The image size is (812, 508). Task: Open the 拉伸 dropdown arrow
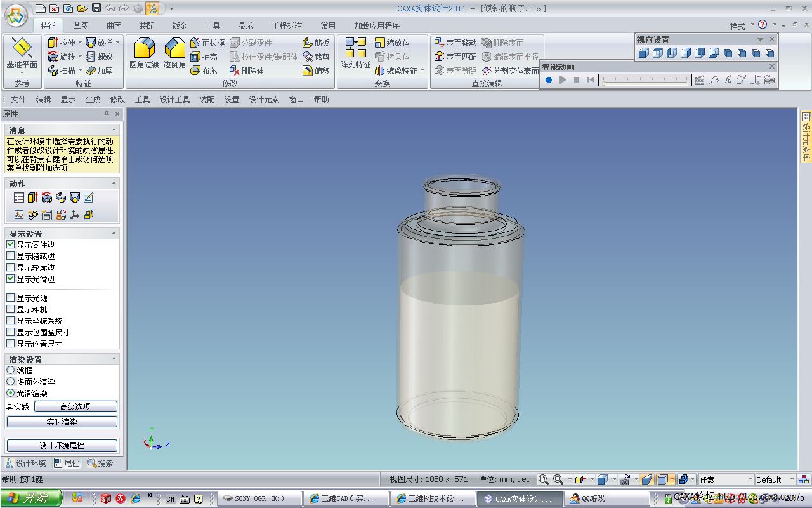tap(80, 43)
